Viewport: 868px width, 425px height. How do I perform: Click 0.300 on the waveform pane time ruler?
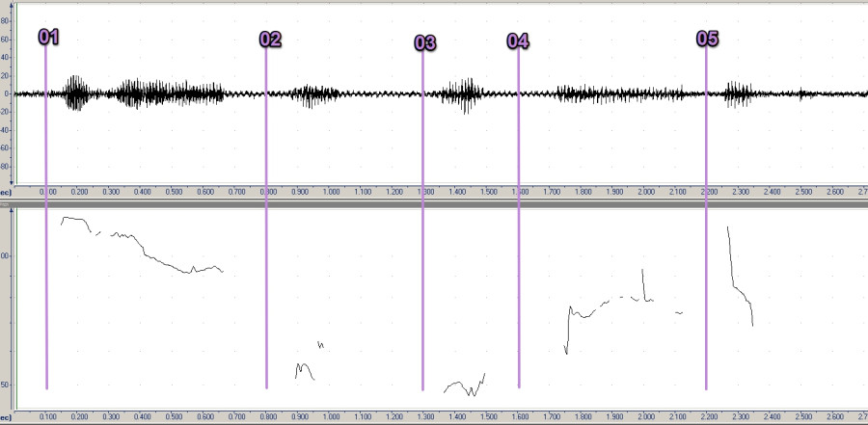pos(111,192)
